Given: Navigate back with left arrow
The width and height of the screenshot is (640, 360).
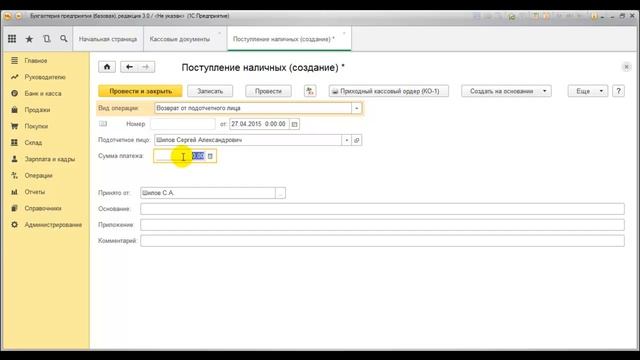Looking at the screenshot, I should click(129, 67).
